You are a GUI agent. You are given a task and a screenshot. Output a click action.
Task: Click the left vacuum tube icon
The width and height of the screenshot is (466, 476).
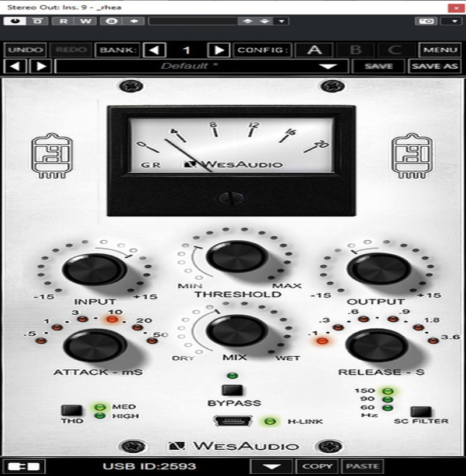coord(52,155)
